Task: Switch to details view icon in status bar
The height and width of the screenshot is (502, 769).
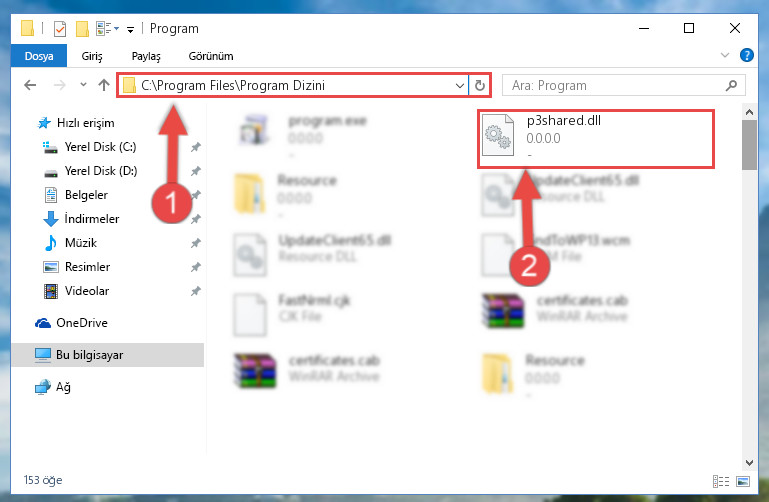Action: point(720,481)
